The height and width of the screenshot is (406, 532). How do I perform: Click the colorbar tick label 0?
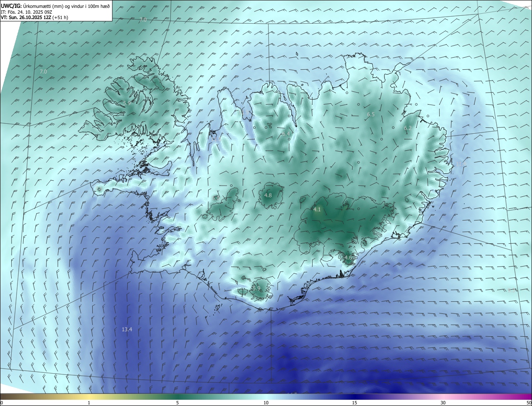click(1, 403)
